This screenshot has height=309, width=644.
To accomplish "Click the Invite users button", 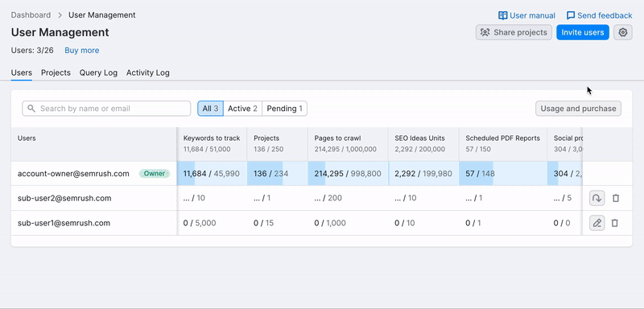I will (583, 32).
